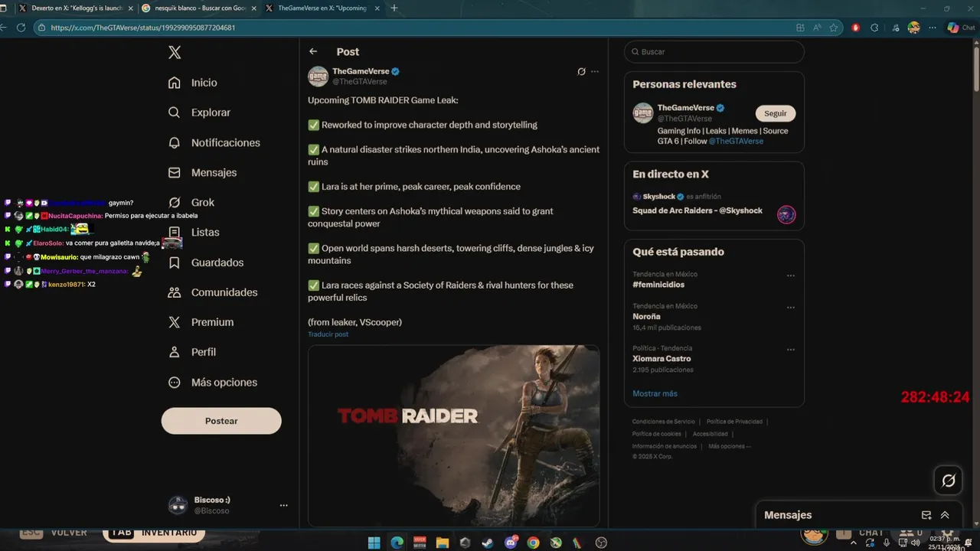
Task: Click the Buscar search field
Action: coord(714,52)
